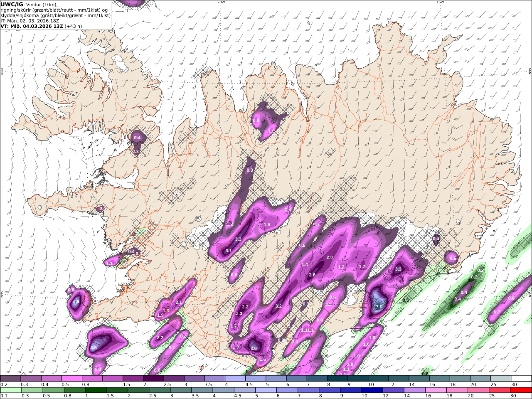Click the deep navy blue swatch between 10 and 12
The width and height of the screenshot is (532, 399).
pos(372,390)
